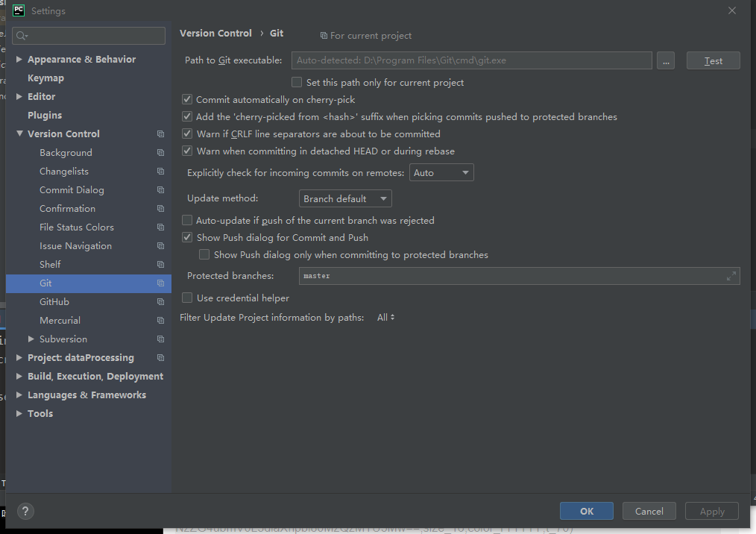Open the Update method 'Branch default' dropdown
Image resolution: width=756 pixels, height=534 pixels.
tap(345, 198)
